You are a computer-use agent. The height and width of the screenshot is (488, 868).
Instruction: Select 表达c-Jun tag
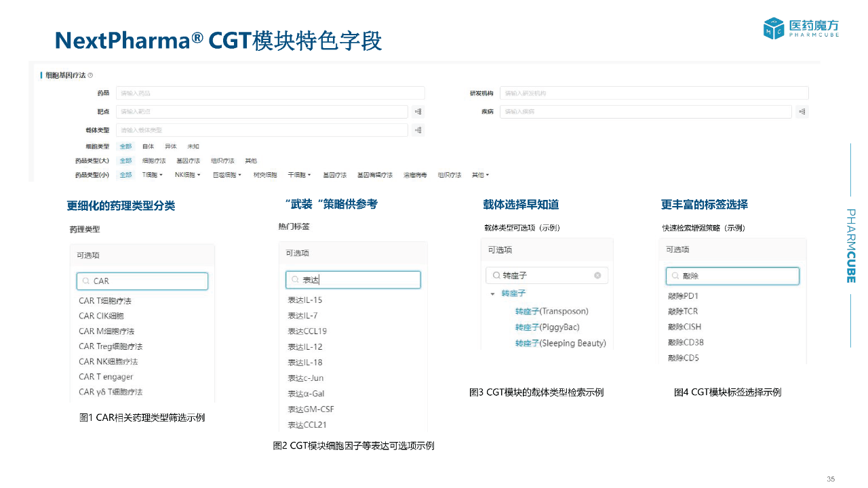[306, 378]
